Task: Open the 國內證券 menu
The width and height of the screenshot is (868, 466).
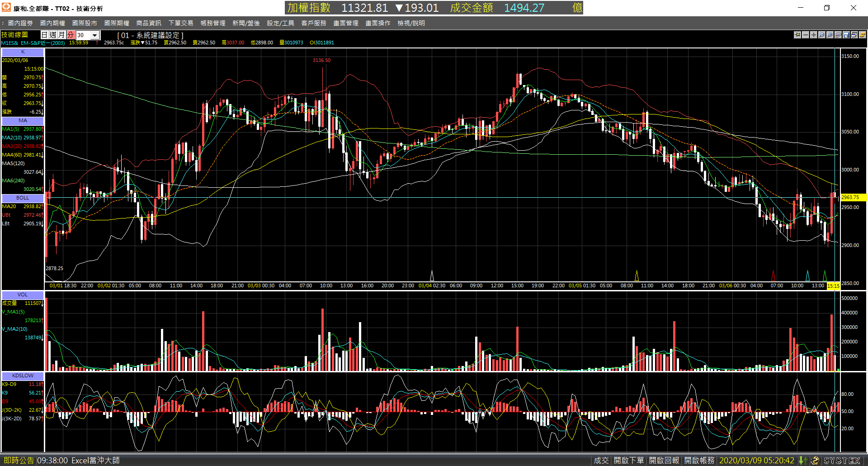Action: 20,23
